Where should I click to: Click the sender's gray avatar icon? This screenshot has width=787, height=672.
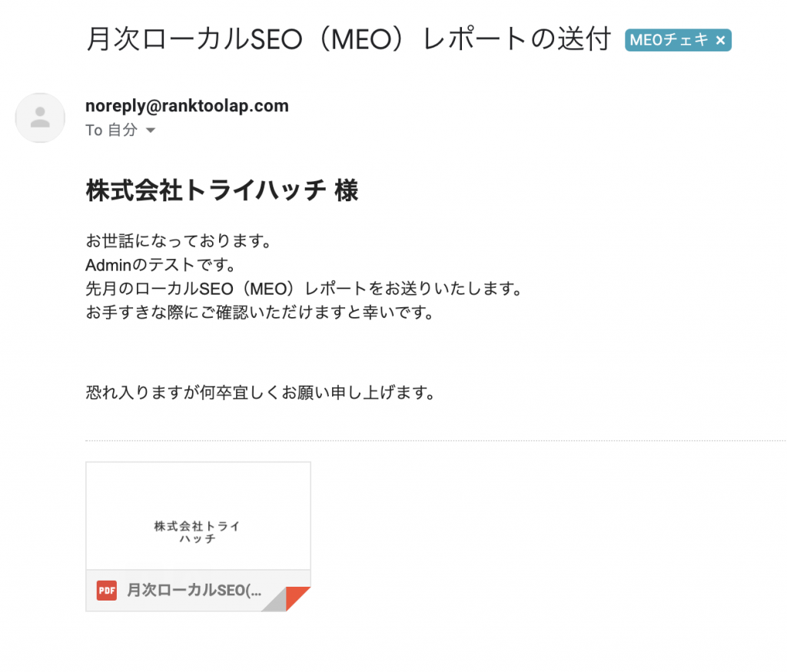[x=40, y=118]
